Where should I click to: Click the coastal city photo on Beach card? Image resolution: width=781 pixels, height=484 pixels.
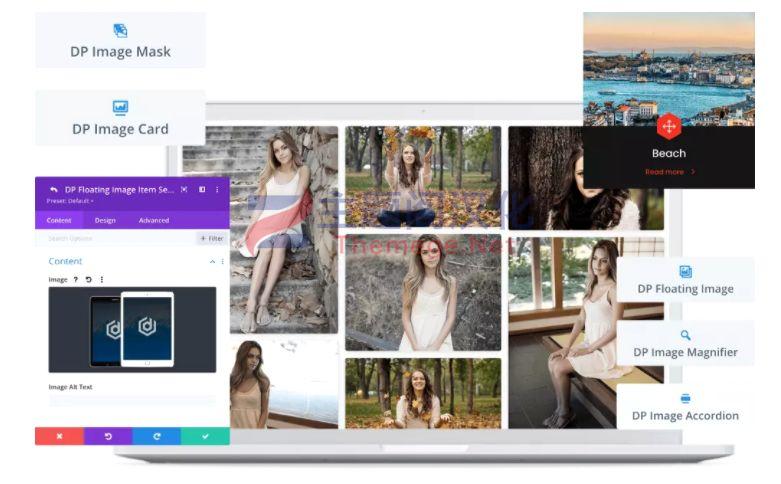tap(669, 69)
